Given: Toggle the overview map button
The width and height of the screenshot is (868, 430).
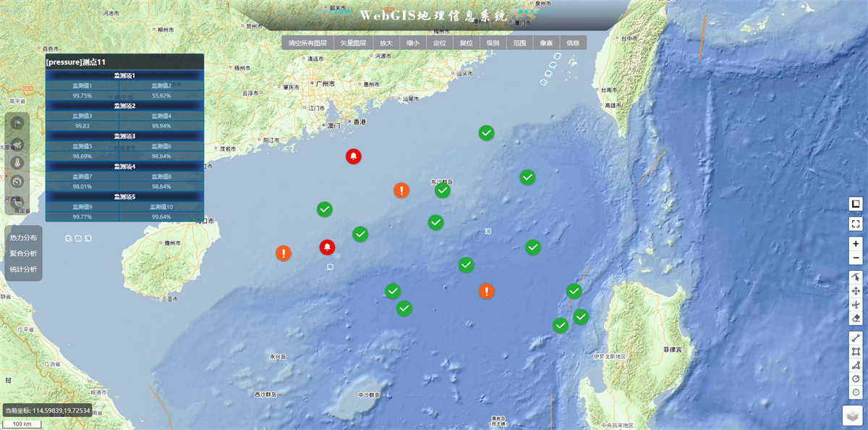Looking at the screenshot, I should click(x=856, y=204).
